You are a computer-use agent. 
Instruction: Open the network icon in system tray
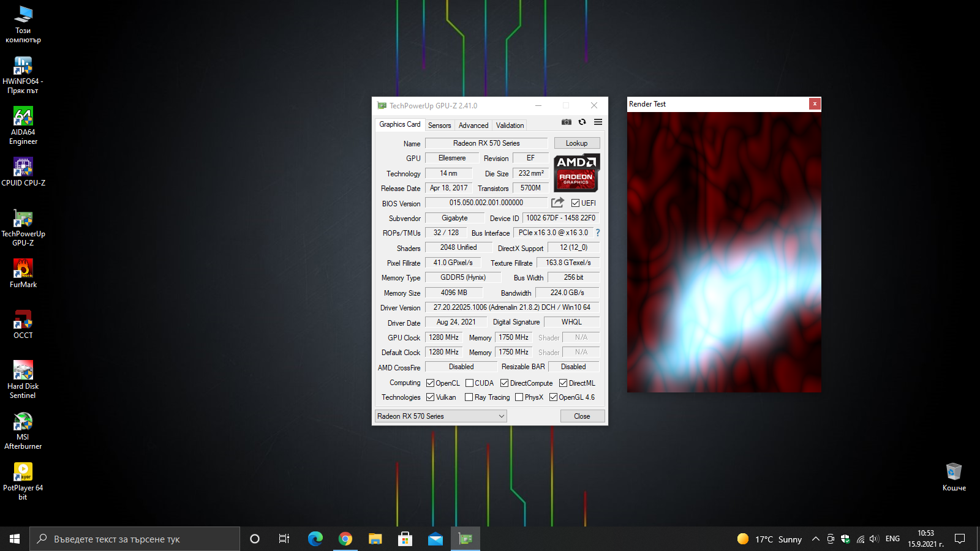coord(860,539)
